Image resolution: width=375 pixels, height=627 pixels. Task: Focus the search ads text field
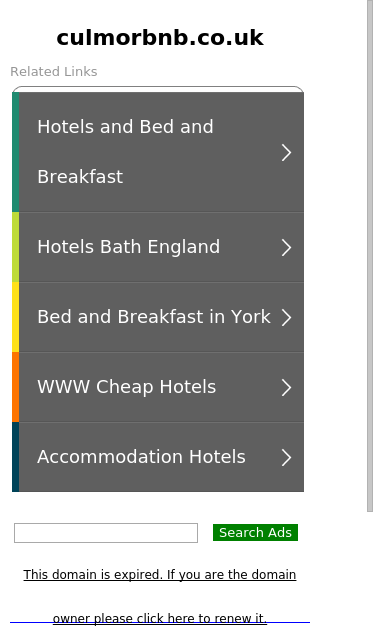[106, 533]
